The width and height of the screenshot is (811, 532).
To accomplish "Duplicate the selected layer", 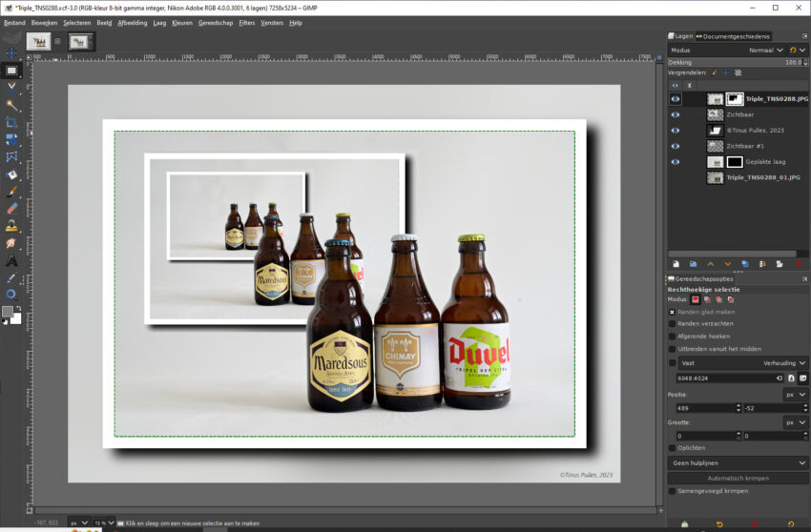I will click(745, 264).
